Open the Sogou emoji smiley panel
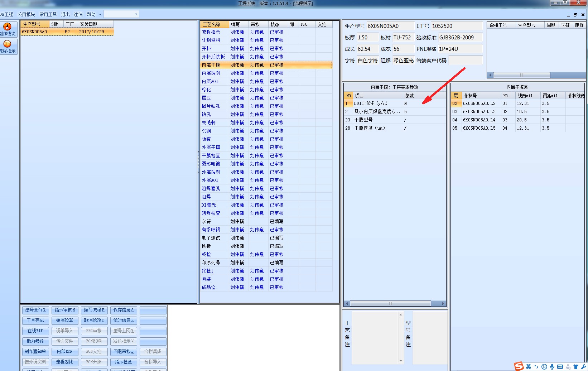 [544, 367]
